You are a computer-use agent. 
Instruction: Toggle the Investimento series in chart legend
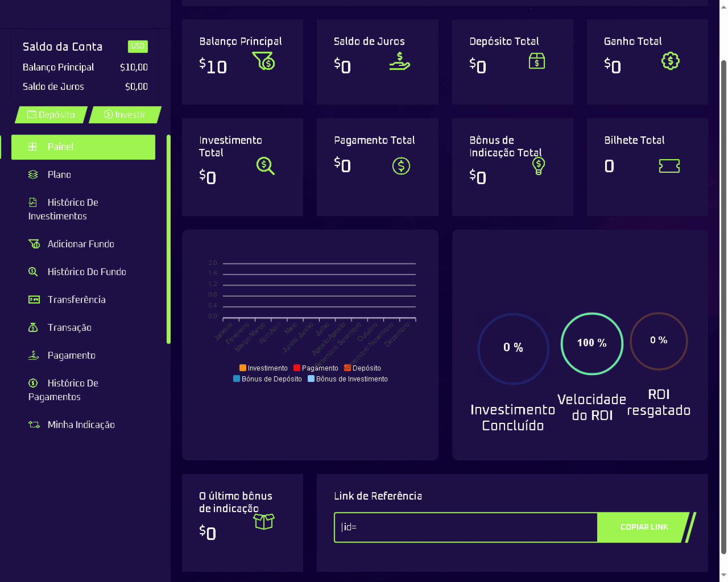coord(264,368)
